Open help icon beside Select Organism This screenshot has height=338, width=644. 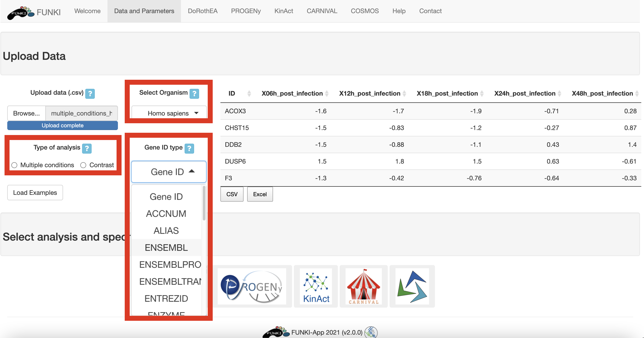[194, 94]
